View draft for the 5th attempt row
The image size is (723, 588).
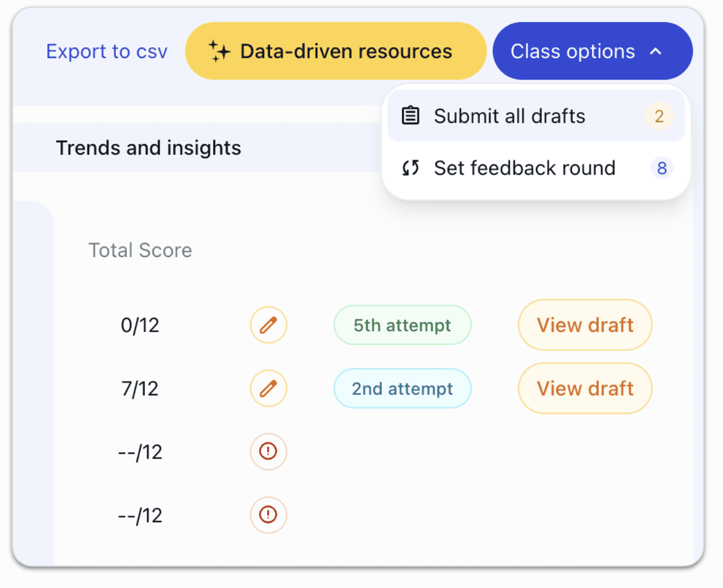click(x=585, y=325)
